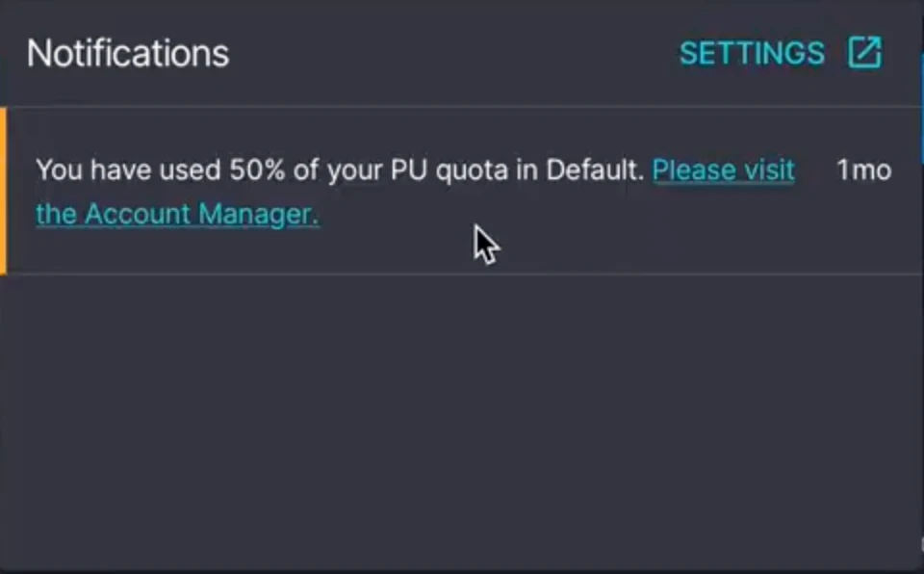Click the SETTINGS label in the header
924x574 pixels.
tap(752, 53)
